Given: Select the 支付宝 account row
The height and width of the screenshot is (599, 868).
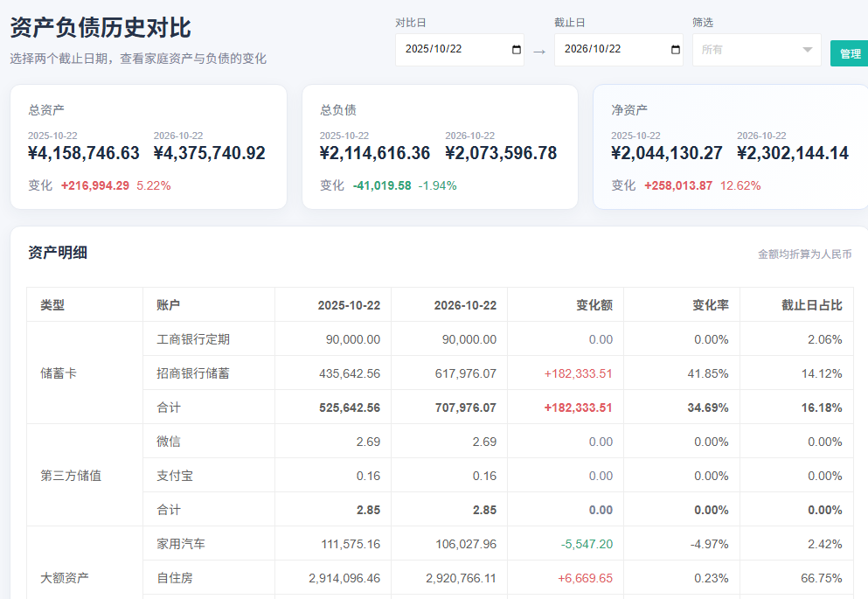Looking at the screenshot, I should click(x=497, y=476).
